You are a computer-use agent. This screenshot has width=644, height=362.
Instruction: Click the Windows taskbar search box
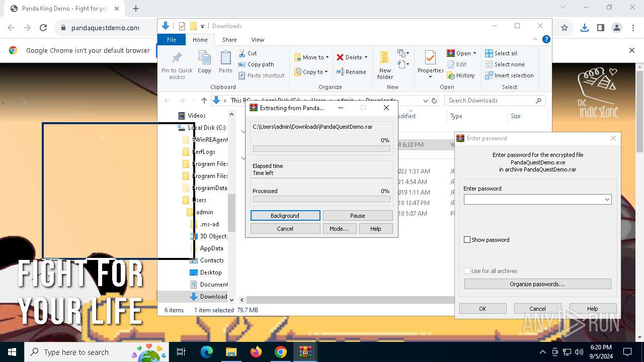point(97,352)
